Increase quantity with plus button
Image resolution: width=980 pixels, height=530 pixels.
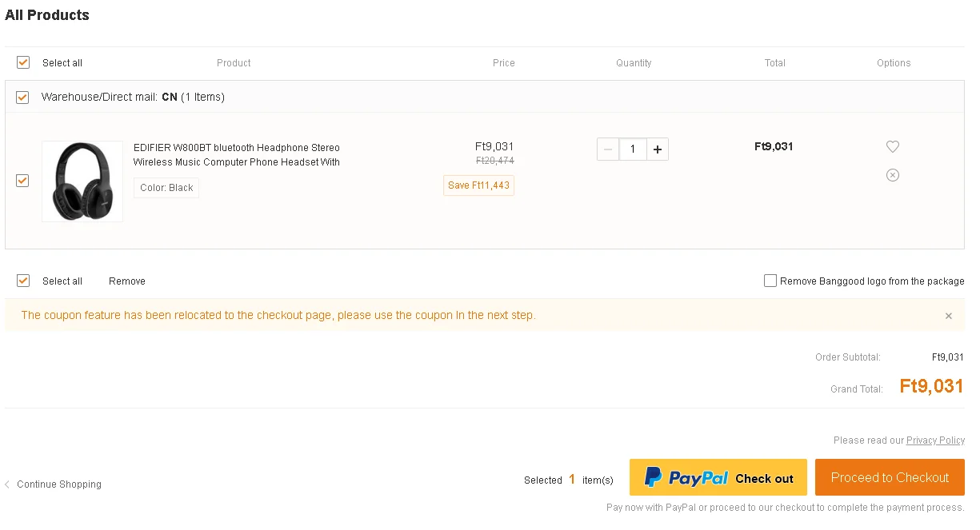[x=658, y=149]
